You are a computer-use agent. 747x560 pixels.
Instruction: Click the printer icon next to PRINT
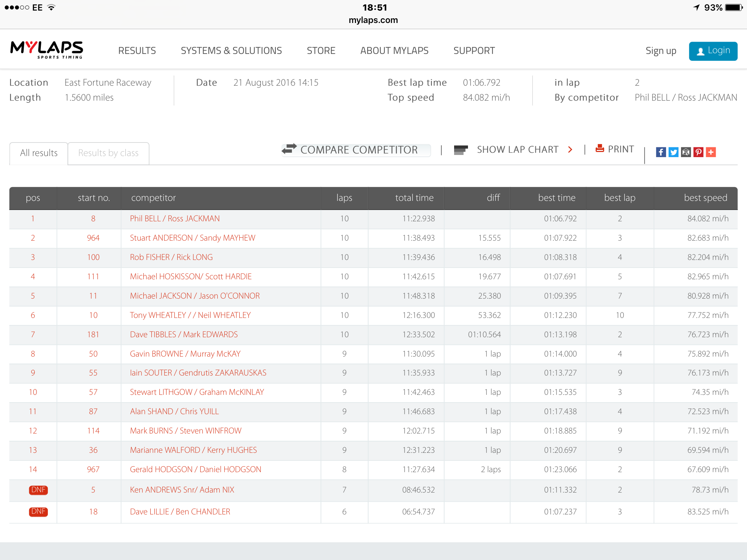pyautogui.click(x=600, y=148)
